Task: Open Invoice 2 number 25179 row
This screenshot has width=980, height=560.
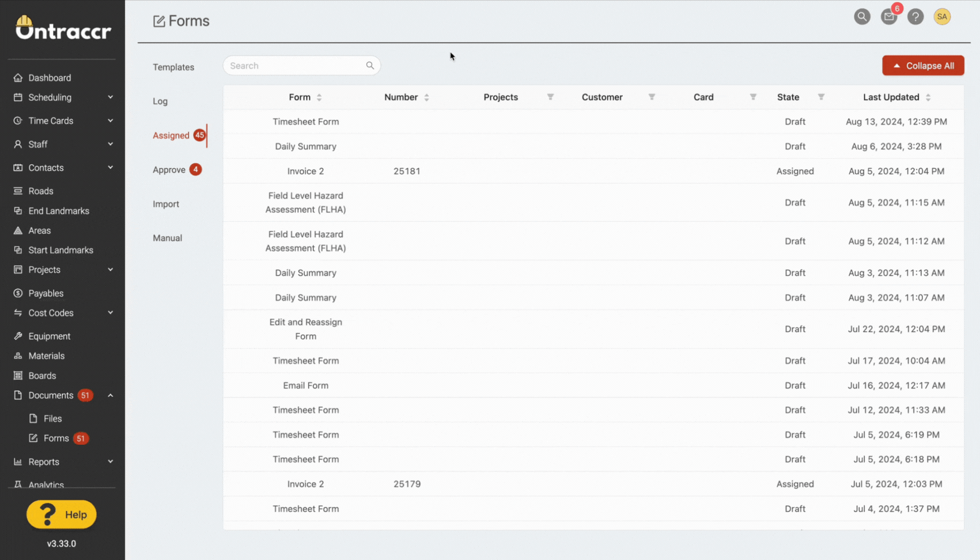Action: click(593, 484)
